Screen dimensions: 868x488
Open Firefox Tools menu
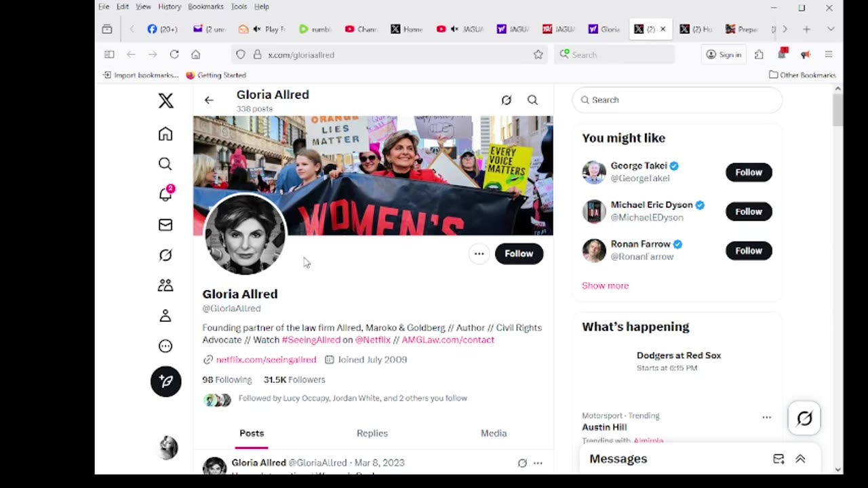tap(239, 7)
